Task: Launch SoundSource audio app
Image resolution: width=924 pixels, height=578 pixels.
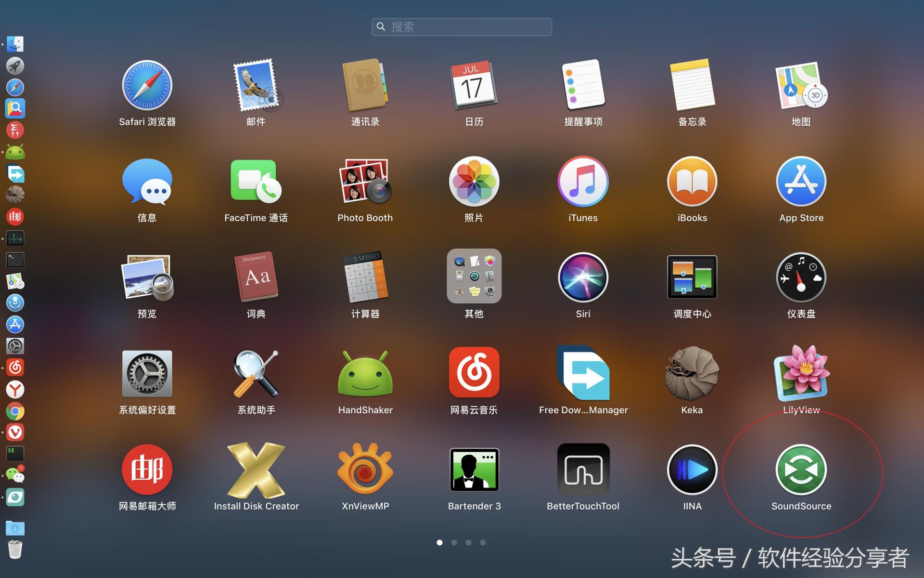Action: pyautogui.click(x=801, y=471)
